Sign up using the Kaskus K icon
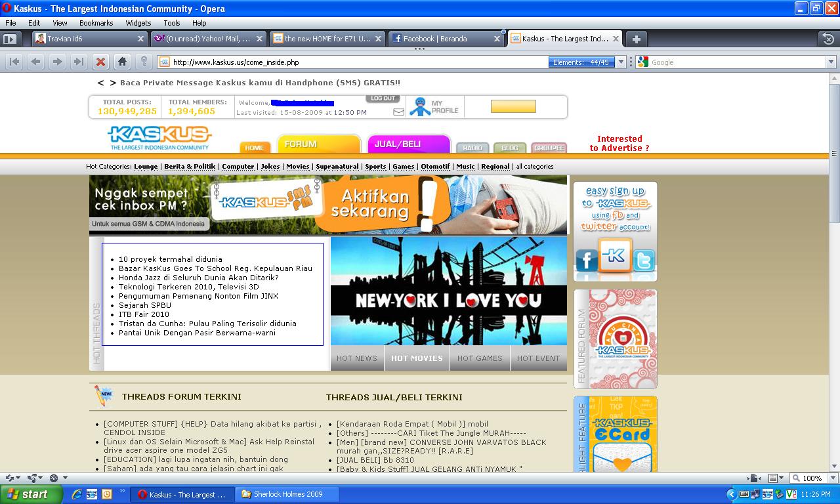 pos(615,255)
